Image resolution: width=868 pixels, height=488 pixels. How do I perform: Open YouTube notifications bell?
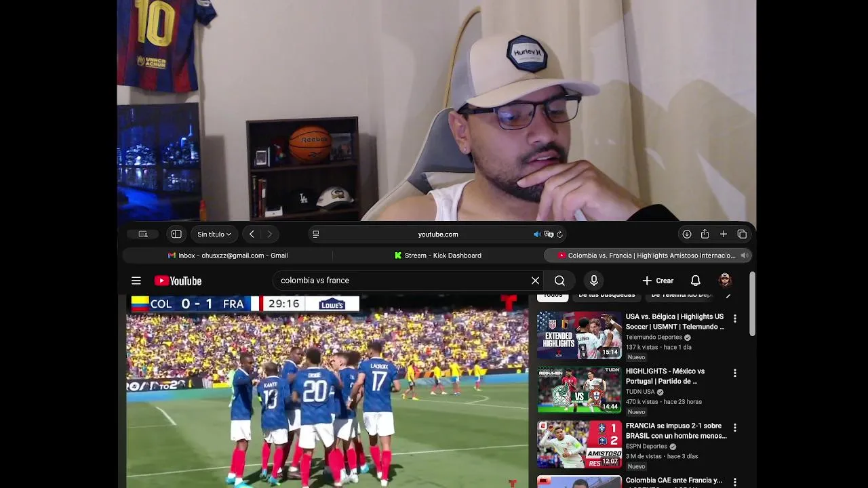click(695, 281)
